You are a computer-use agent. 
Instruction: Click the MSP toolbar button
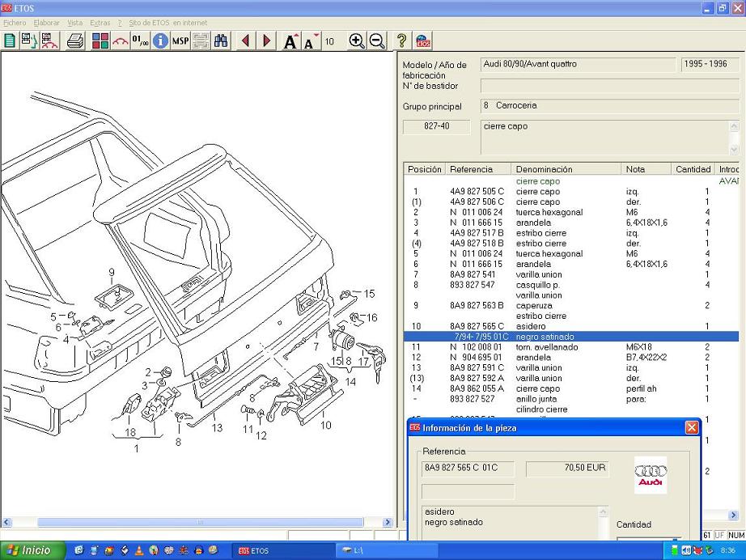[x=180, y=41]
